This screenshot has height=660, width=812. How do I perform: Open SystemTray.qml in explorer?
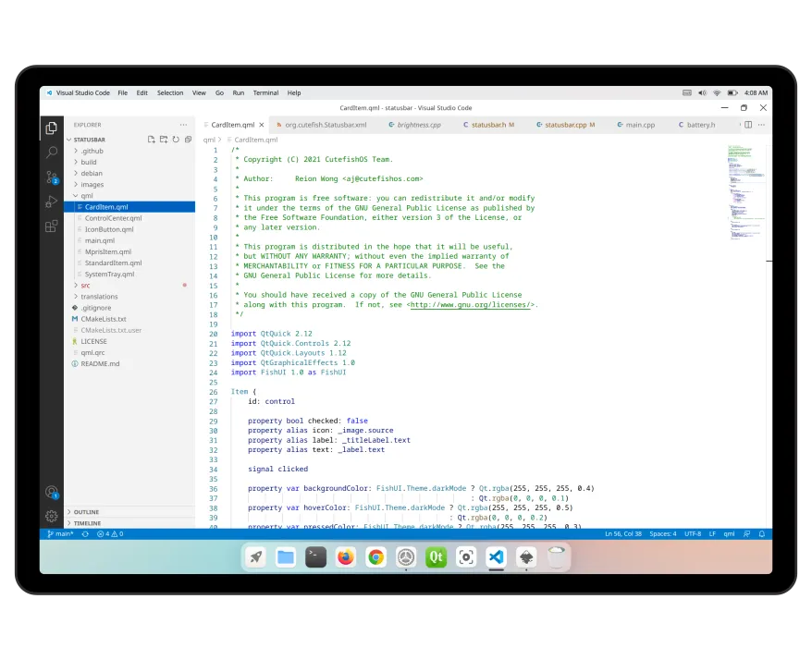tap(129, 275)
